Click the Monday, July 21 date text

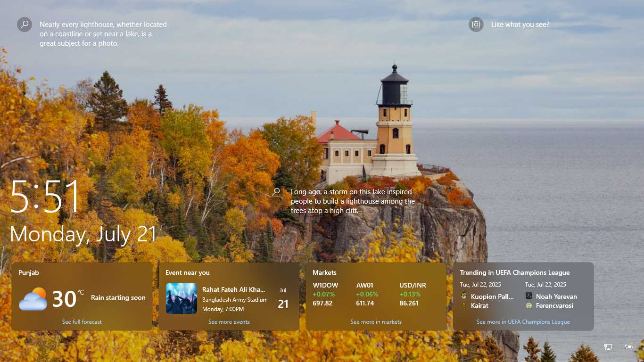pos(83,234)
